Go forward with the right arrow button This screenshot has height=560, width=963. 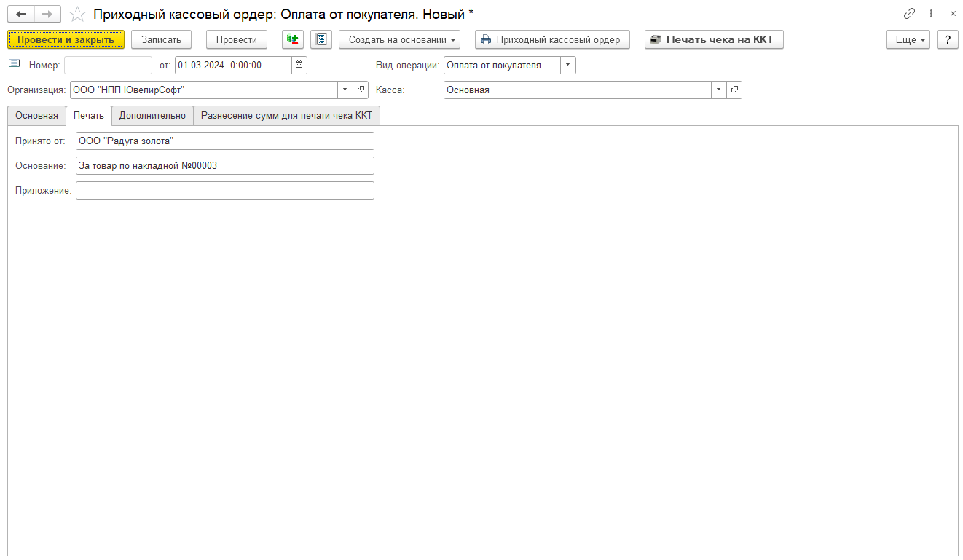point(47,14)
